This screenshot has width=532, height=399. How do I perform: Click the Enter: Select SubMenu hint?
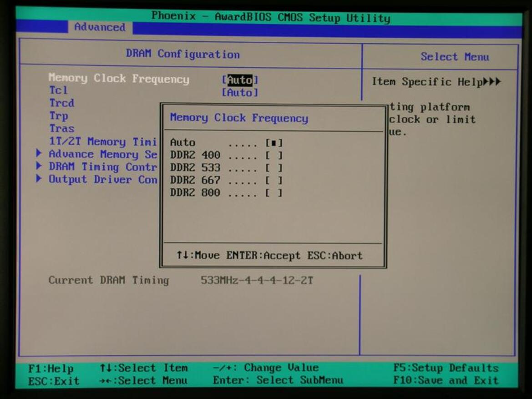[278, 380]
